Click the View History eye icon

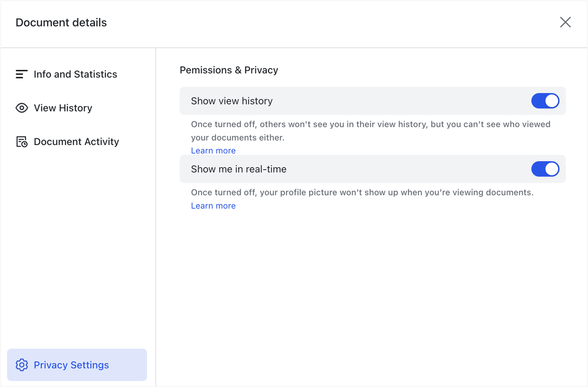tap(22, 108)
